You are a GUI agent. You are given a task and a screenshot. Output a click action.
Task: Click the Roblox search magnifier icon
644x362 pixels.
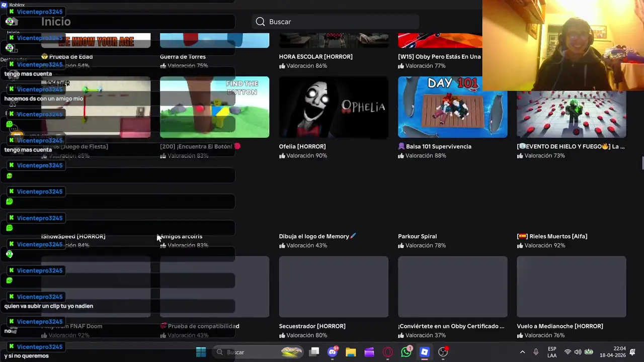(260, 22)
